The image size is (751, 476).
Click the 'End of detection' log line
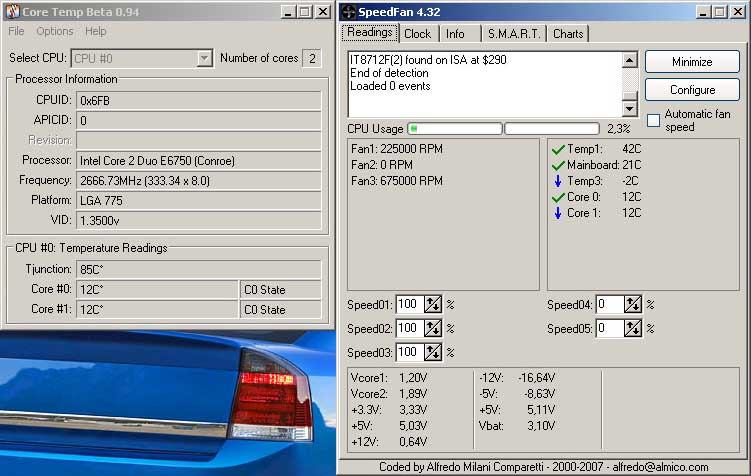(x=389, y=73)
